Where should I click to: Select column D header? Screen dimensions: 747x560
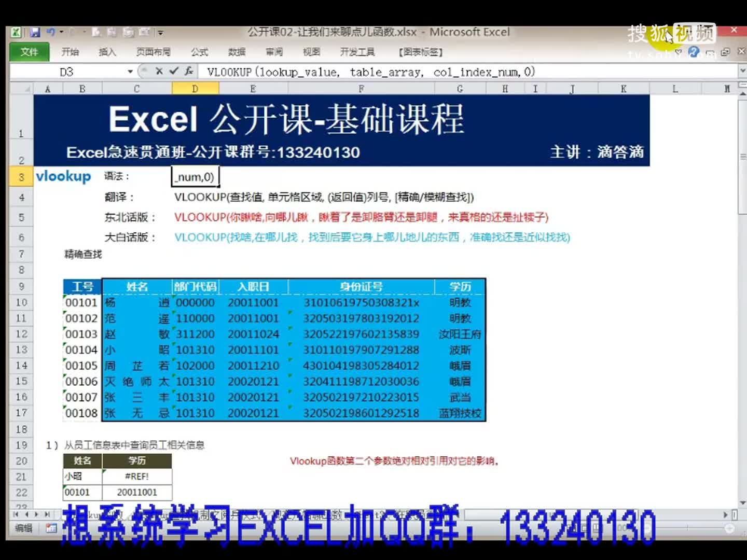click(195, 89)
